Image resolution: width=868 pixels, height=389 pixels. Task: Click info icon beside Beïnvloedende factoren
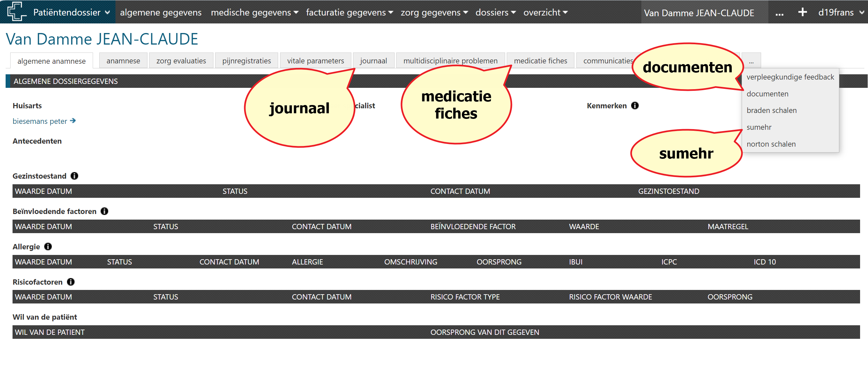point(105,211)
